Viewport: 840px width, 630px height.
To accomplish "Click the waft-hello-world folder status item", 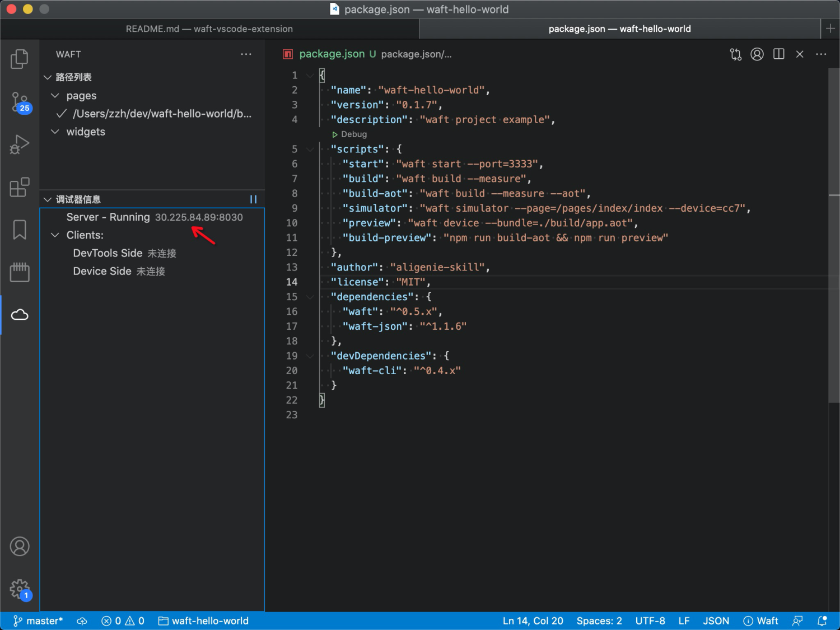I will pos(203,620).
